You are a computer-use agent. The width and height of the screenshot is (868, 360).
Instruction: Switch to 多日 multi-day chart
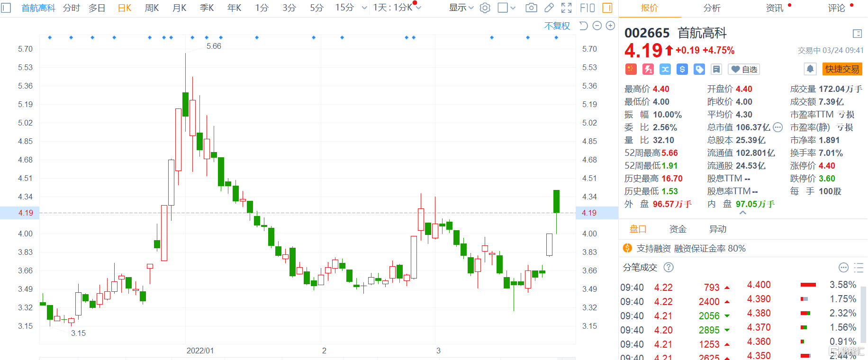click(x=97, y=8)
